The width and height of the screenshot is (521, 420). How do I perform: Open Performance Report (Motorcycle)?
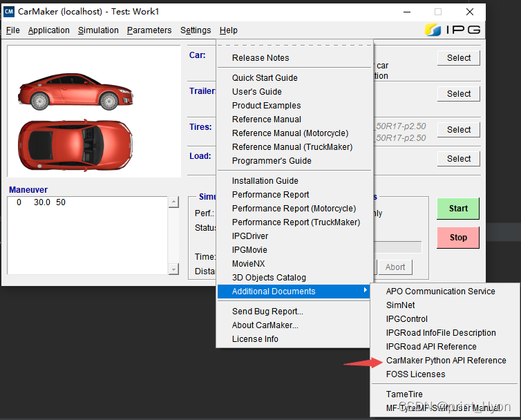pyautogui.click(x=294, y=209)
